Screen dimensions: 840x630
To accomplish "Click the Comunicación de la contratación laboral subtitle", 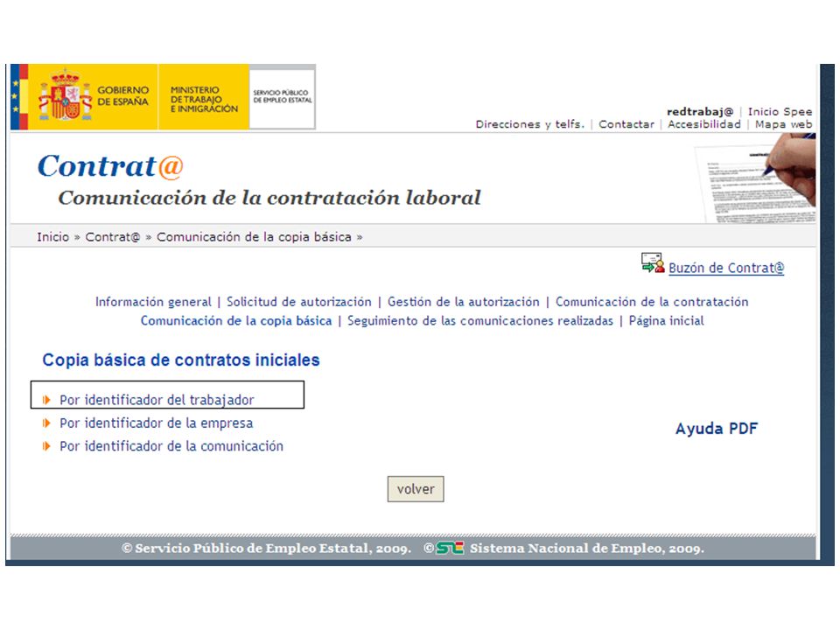I will pyautogui.click(x=269, y=198).
